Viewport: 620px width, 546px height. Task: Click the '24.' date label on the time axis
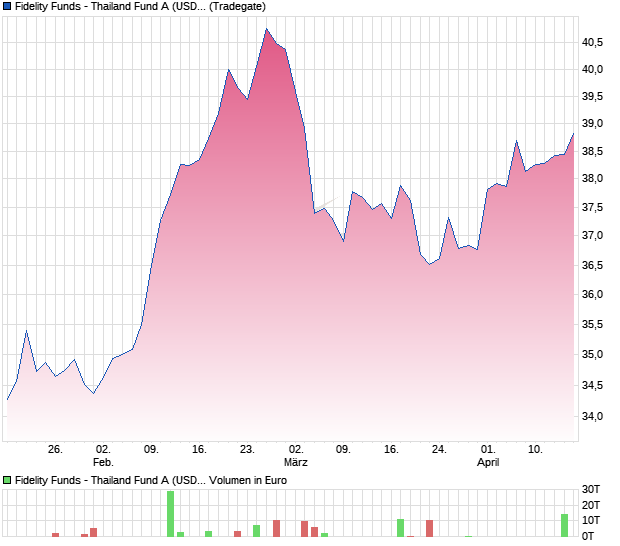point(439,450)
